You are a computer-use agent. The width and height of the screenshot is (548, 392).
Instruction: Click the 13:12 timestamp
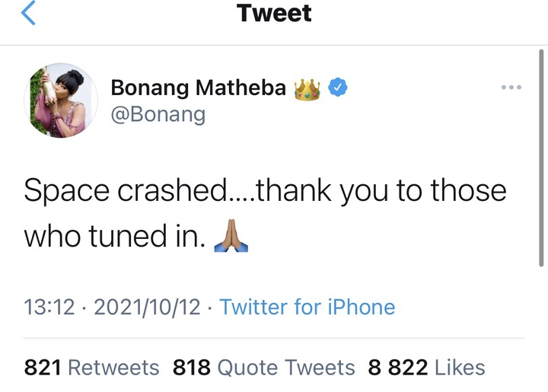pyautogui.click(x=49, y=307)
